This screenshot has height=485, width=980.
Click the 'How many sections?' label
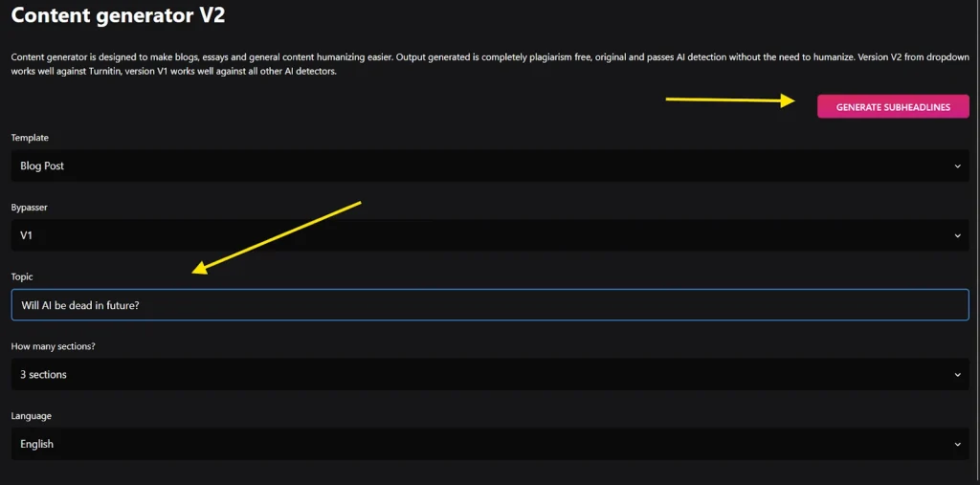point(53,346)
